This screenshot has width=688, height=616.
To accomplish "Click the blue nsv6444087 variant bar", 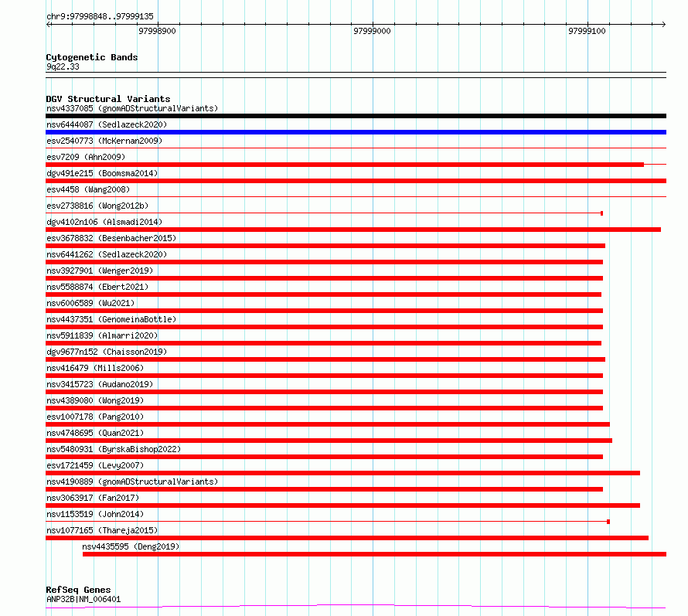I will coord(356,132).
